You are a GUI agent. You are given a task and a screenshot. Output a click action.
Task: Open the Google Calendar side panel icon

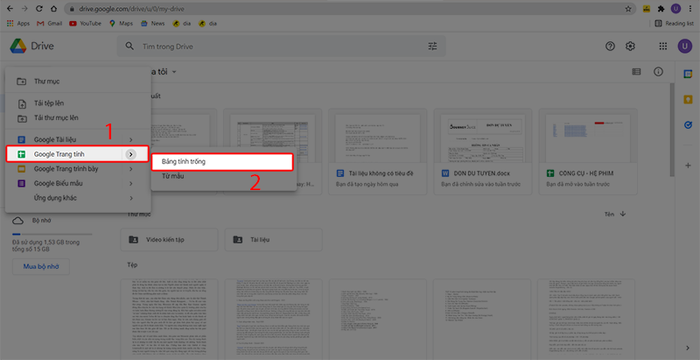[688, 74]
